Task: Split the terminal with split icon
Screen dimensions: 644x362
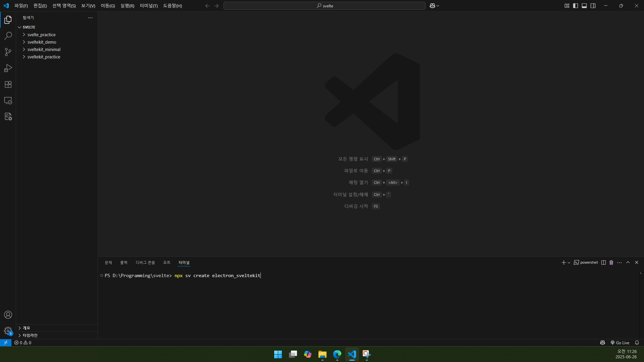Action: click(x=603, y=262)
